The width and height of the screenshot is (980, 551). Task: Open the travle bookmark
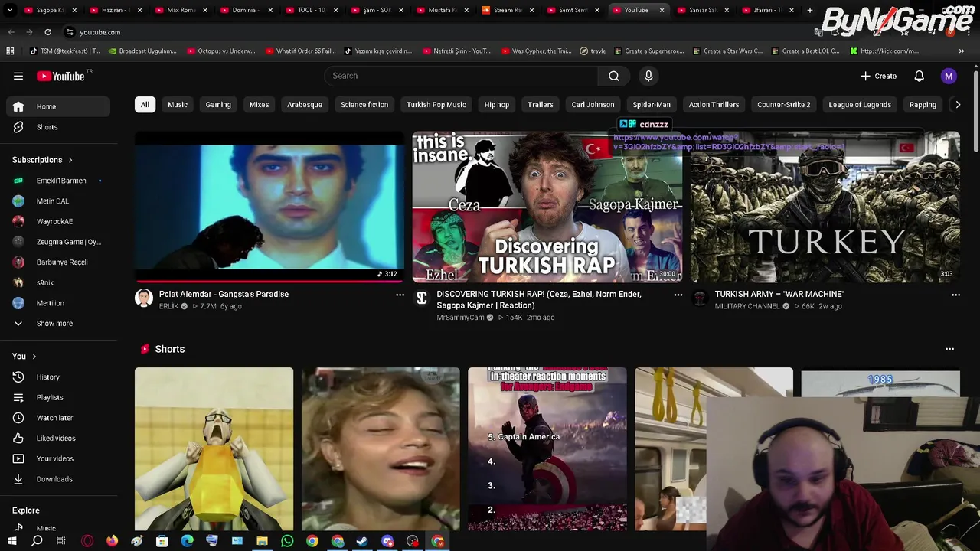coord(593,51)
